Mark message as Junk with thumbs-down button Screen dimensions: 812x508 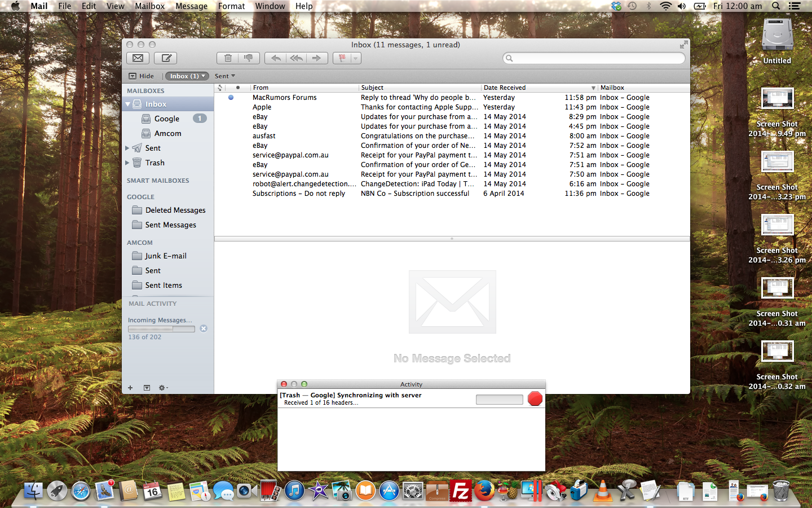click(x=249, y=58)
